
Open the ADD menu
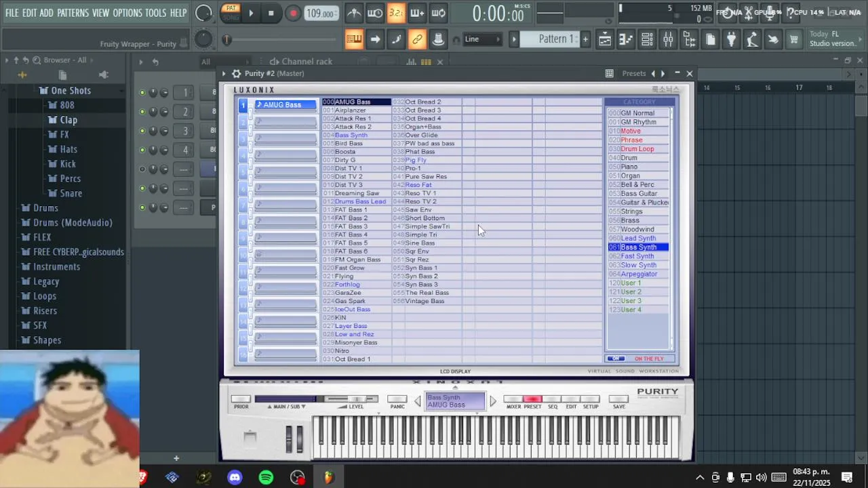pos(46,13)
